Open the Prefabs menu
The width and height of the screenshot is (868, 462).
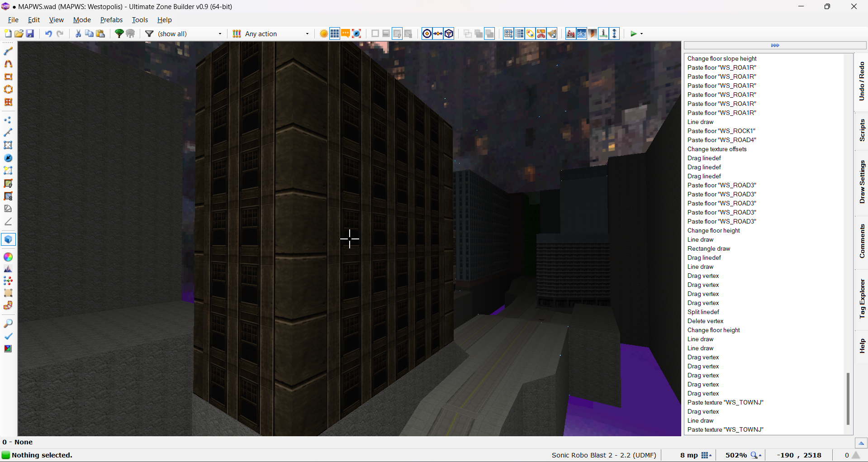pos(111,20)
